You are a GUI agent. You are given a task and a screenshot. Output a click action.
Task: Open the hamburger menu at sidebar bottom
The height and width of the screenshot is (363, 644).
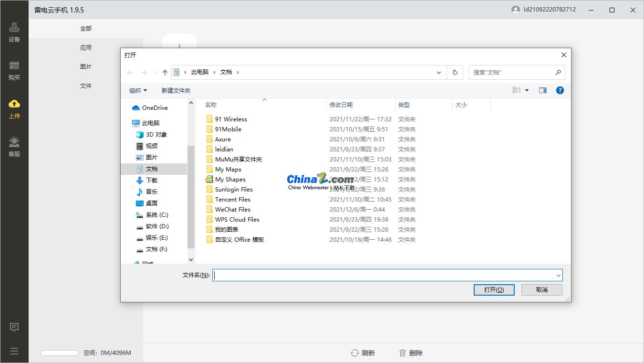14,351
